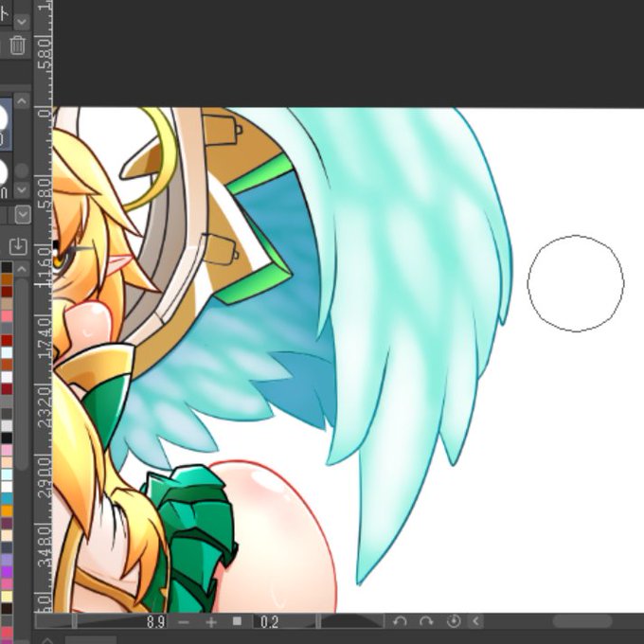644x644 pixels.
Task: Zoom in with the plus button
Action: (210, 622)
